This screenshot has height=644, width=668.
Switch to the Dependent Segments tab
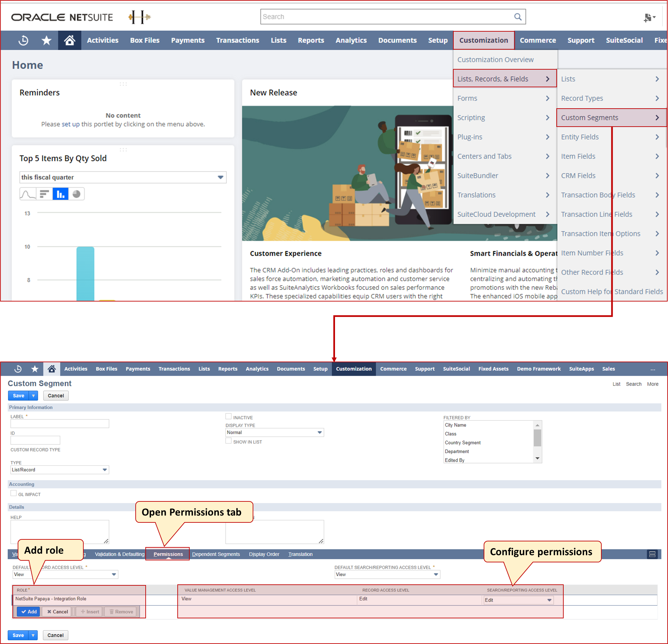pyautogui.click(x=216, y=554)
